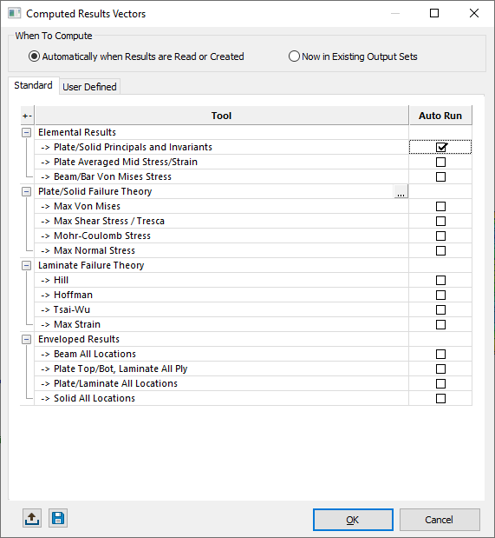Click the OK button
The height and width of the screenshot is (538, 495).
(353, 519)
